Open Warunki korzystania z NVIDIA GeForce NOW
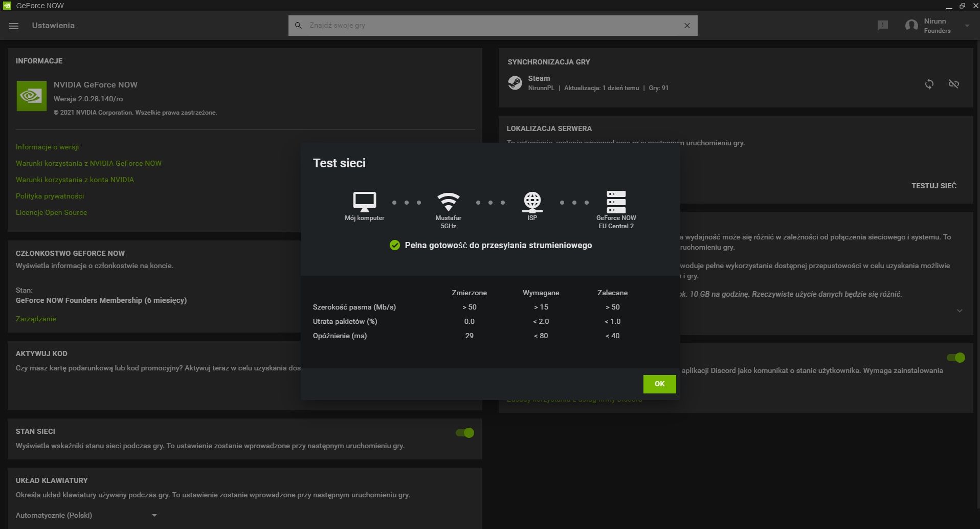 [x=88, y=163]
